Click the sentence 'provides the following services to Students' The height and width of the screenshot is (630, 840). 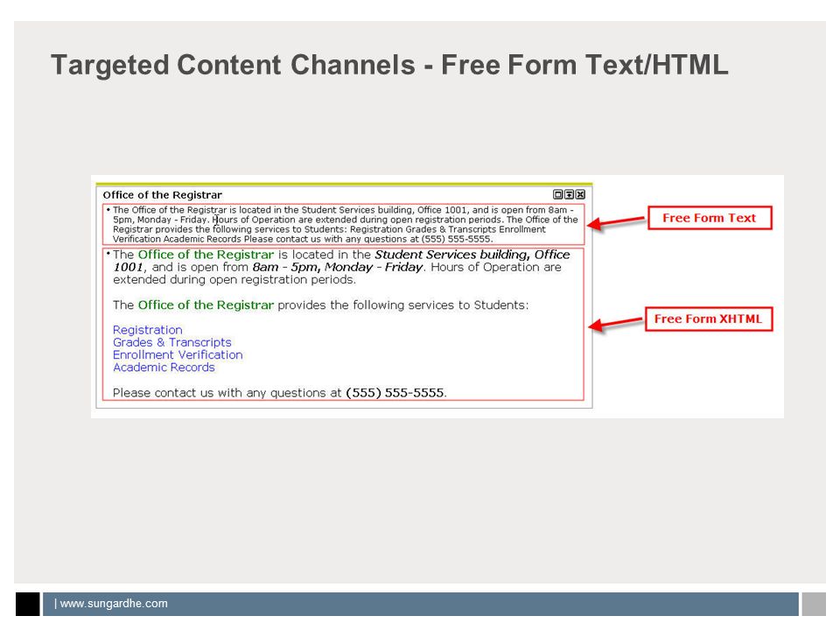(x=402, y=304)
